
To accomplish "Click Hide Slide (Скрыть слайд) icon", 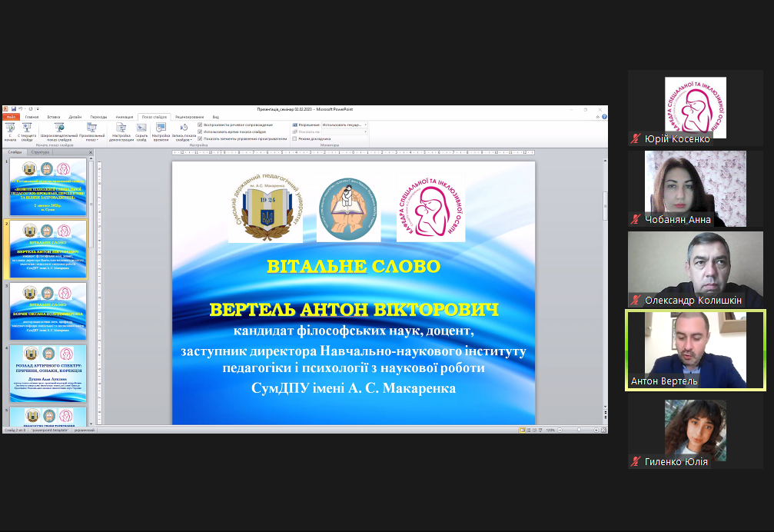I will [x=141, y=129].
